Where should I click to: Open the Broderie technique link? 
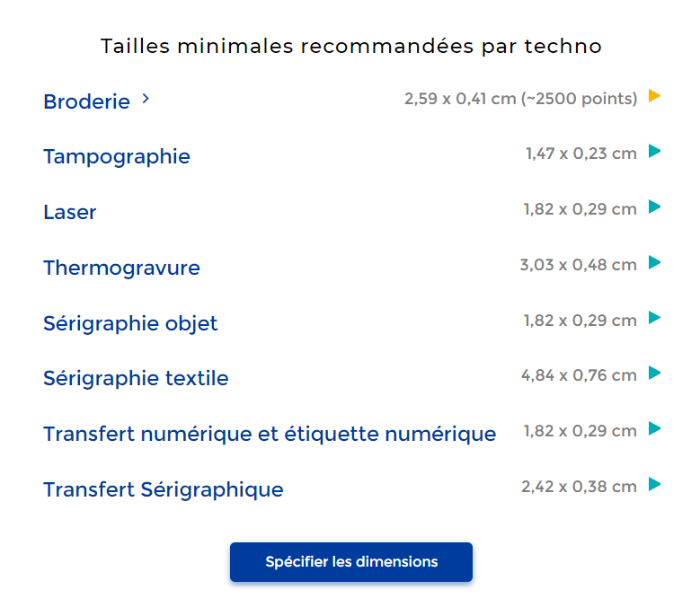86,101
